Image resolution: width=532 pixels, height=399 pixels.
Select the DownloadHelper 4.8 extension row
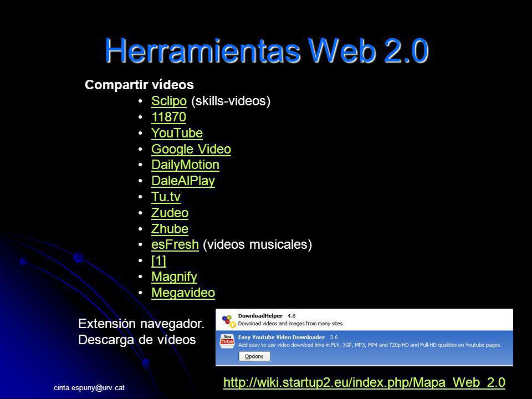point(364,320)
